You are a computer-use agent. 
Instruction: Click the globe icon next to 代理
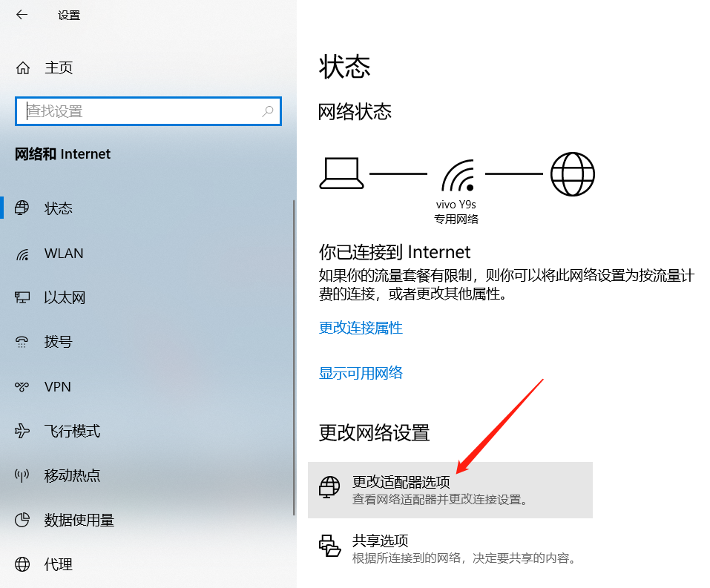click(22, 564)
